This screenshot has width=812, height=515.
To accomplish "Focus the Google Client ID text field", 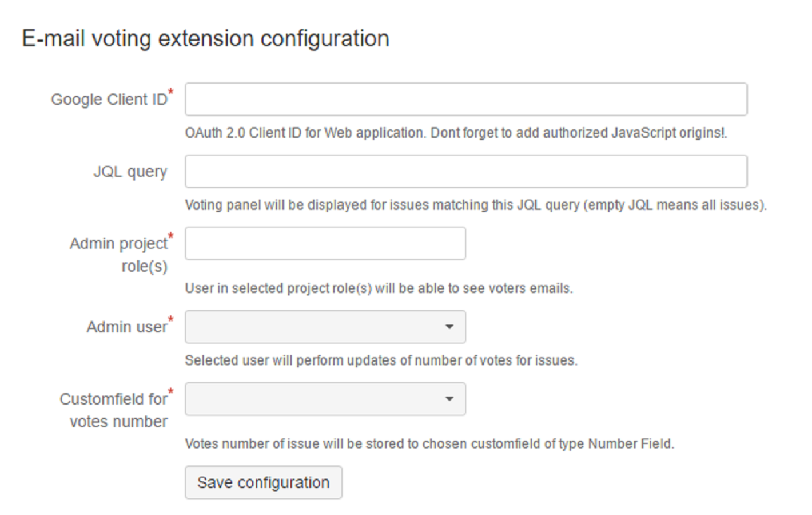I will coord(465,99).
